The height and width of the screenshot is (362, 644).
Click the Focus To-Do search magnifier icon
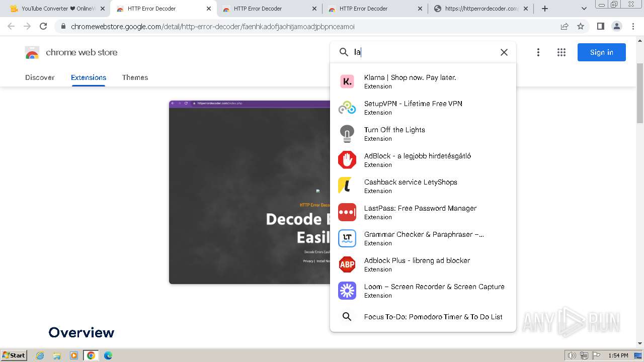(x=347, y=317)
